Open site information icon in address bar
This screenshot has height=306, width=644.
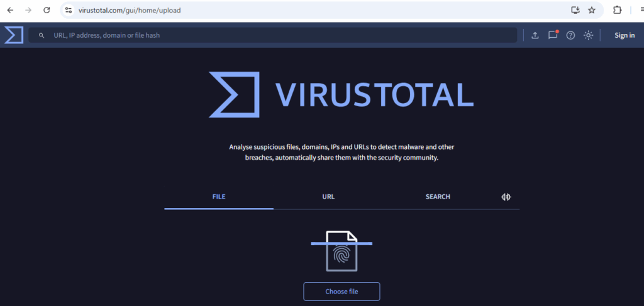coord(69,10)
